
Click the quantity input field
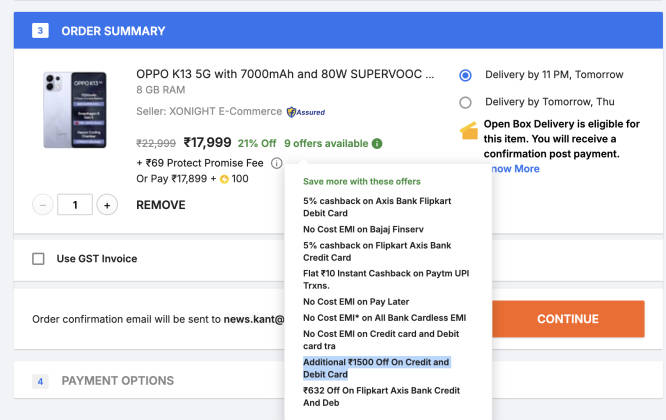tap(75, 205)
